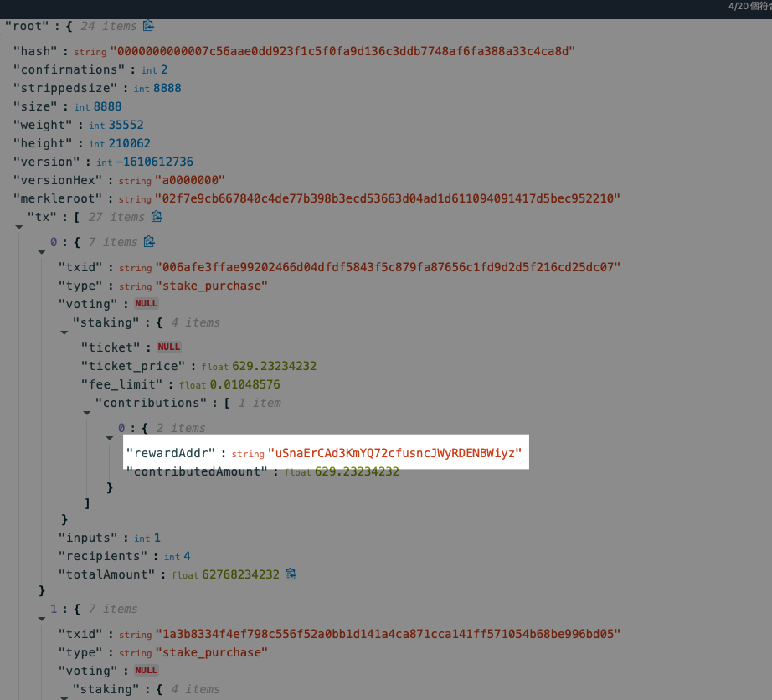Click the "confirmations" value 2

(x=164, y=69)
